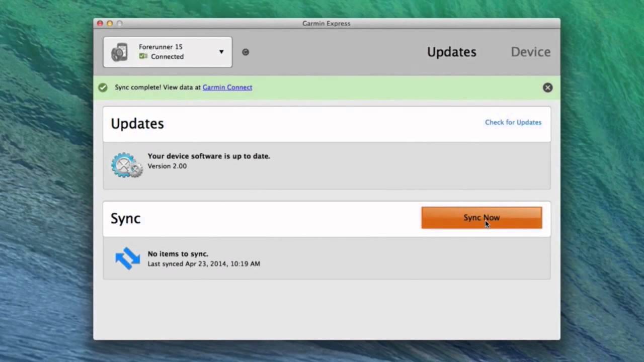Open the Forerunner 15 device dropdown arrow
The image size is (644, 362).
[221, 52]
